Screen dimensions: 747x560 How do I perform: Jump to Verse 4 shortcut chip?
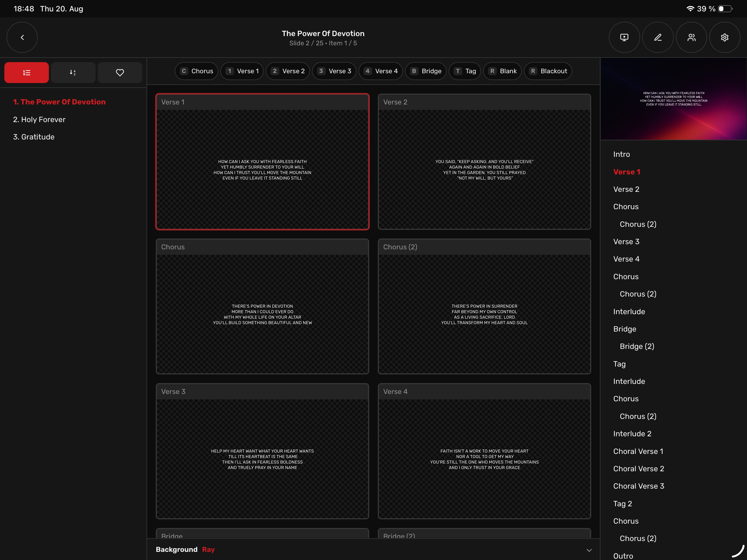[x=381, y=71]
